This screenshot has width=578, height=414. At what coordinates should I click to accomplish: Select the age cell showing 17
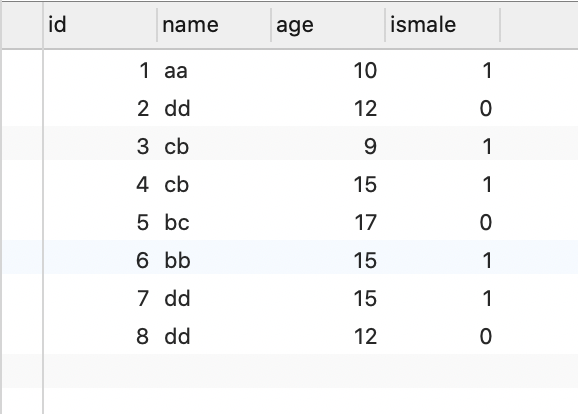tap(328, 222)
